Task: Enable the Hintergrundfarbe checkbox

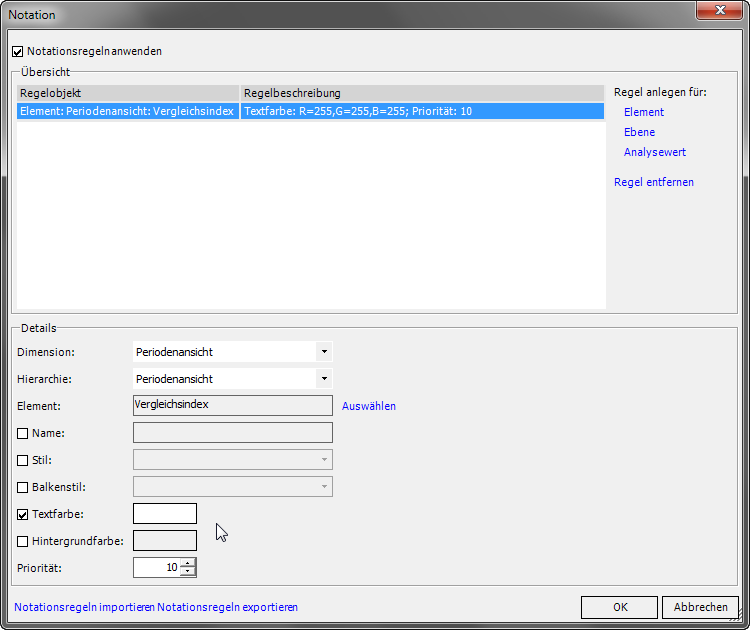Action: pyautogui.click(x=23, y=541)
